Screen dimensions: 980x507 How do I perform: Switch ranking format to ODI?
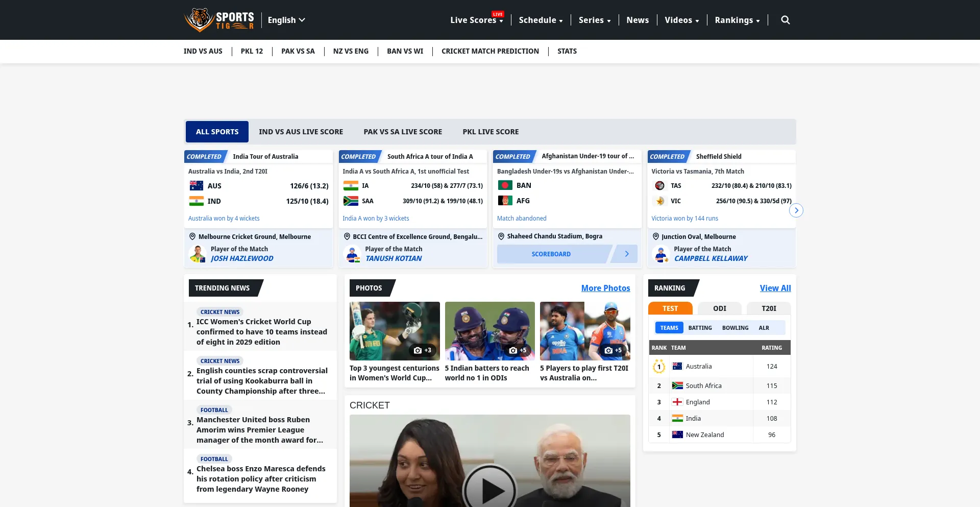coord(719,308)
